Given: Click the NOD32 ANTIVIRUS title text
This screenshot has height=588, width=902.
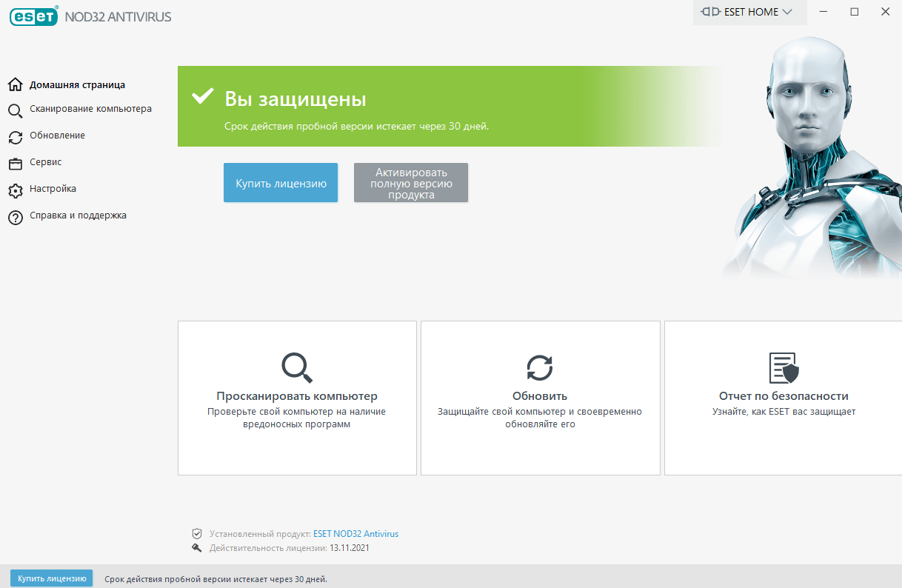Looking at the screenshot, I should [x=118, y=16].
